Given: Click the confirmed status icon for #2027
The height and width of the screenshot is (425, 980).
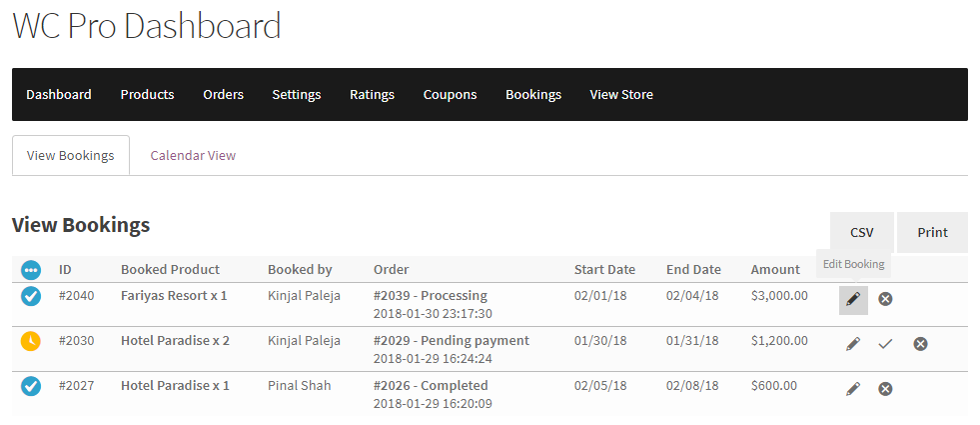Looking at the screenshot, I should pyautogui.click(x=31, y=386).
